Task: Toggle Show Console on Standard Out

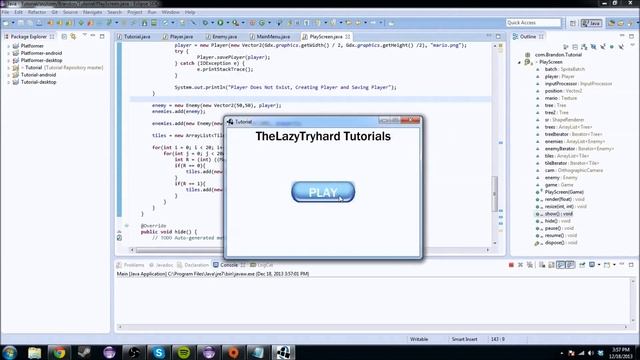Action: pos(561,265)
